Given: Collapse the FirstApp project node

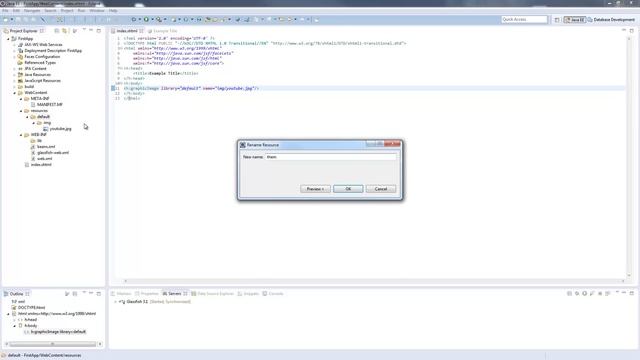Looking at the screenshot, I should click(x=8, y=39).
